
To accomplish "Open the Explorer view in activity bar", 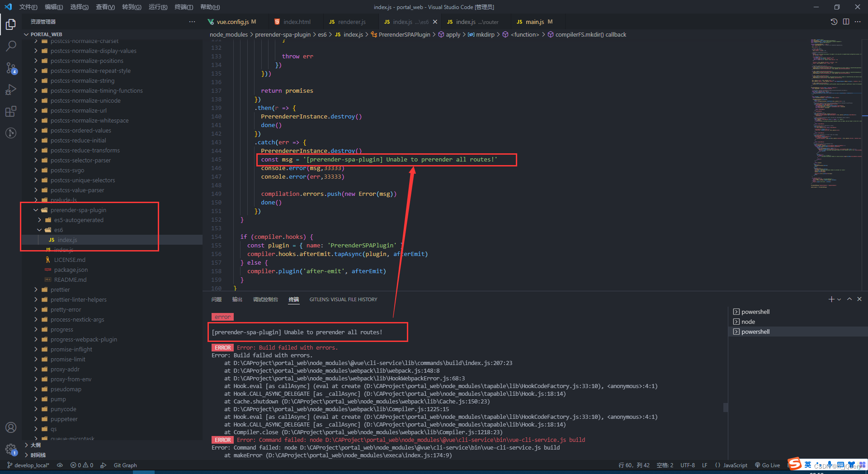I will tap(11, 24).
